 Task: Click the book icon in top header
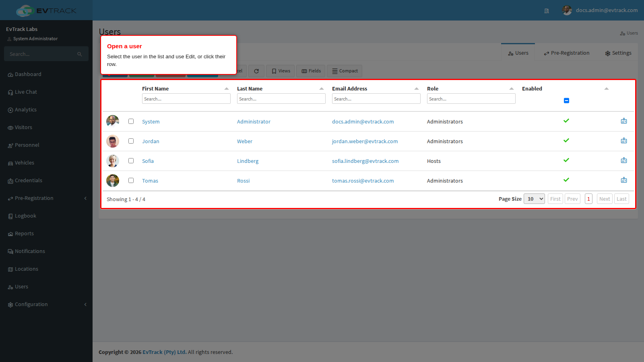[547, 11]
